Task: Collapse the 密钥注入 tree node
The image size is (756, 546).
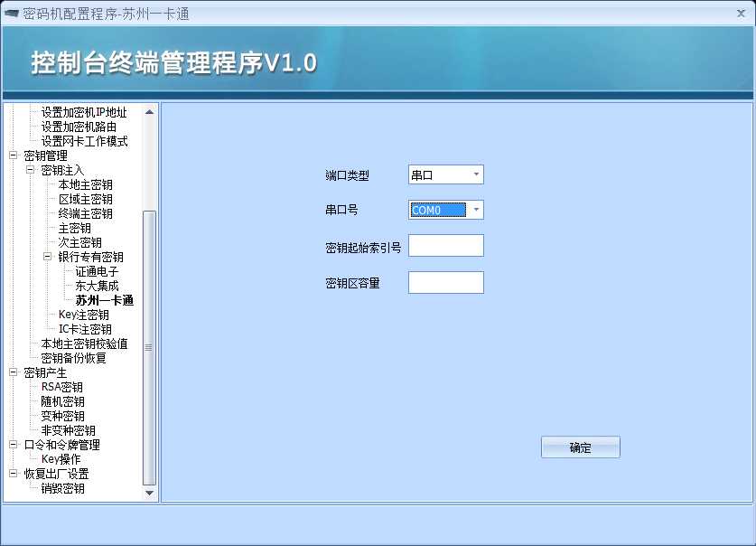Action: pos(31,170)
